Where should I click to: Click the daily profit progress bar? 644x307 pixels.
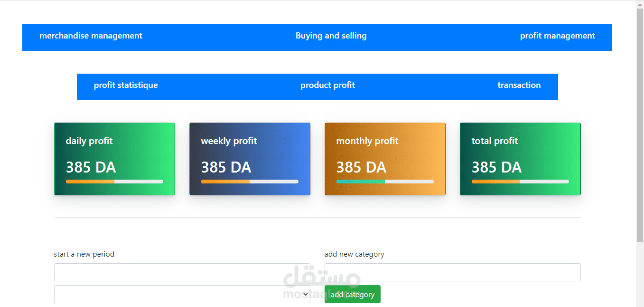(114, 182)
